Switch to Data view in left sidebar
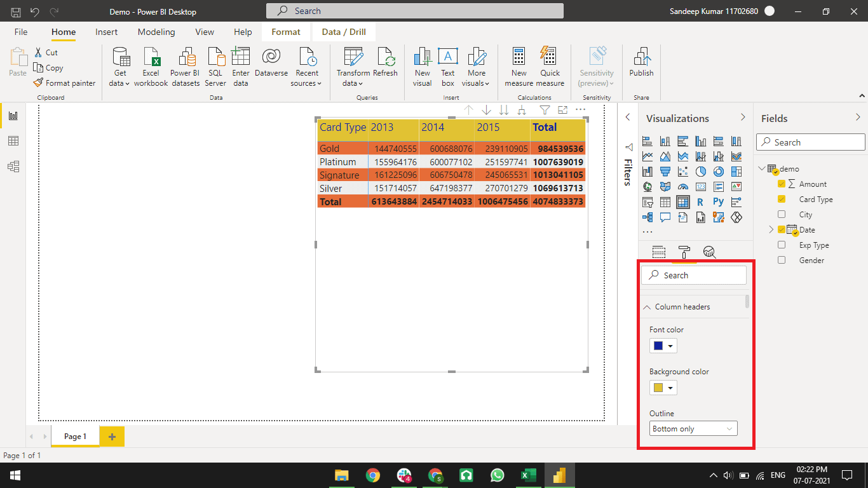868x488 pixels. point(13,140)
